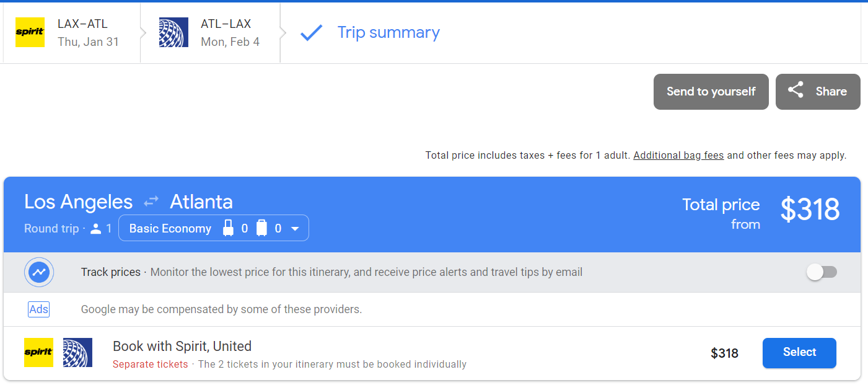Click the share icon
The width and height of the screenshot is (868, 390).
(796, 91)
